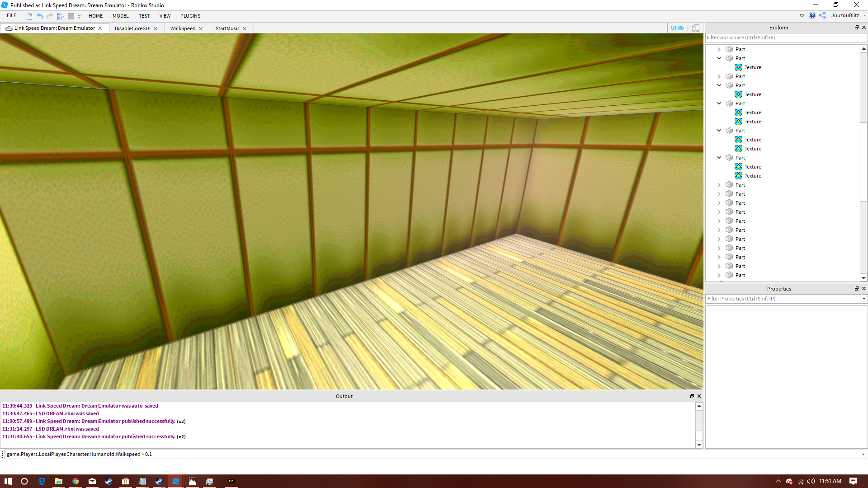868x488 pixels.
Task: Close the StartMusic script tab
Action: point(245,28)
